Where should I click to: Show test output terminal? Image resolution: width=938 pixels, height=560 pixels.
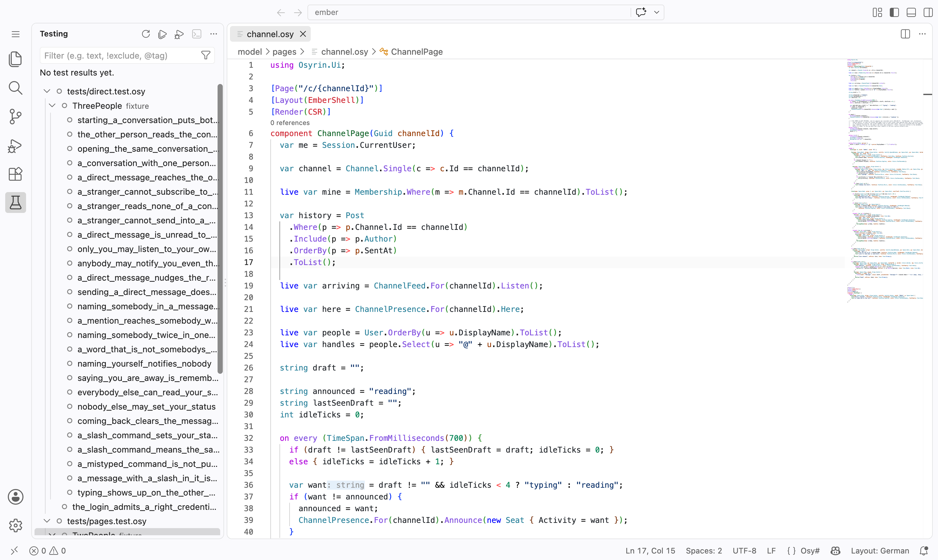197,34
